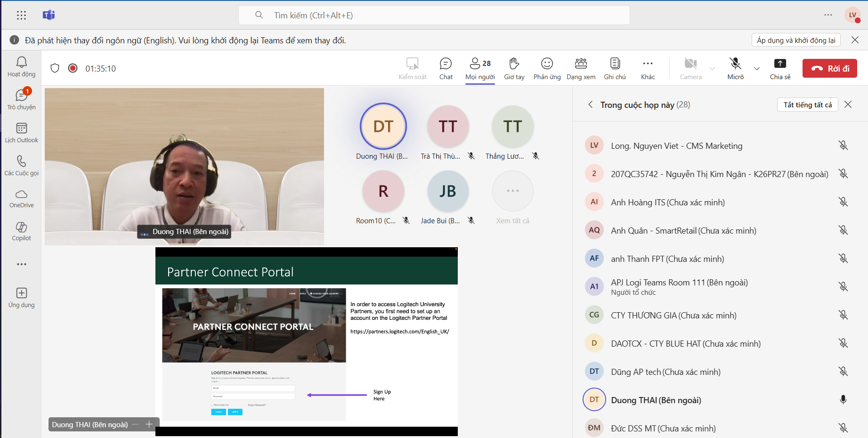Click the Rời đi leave button
Image resolution: width=868 pixels, height=438 pixels.
(829, 68)
